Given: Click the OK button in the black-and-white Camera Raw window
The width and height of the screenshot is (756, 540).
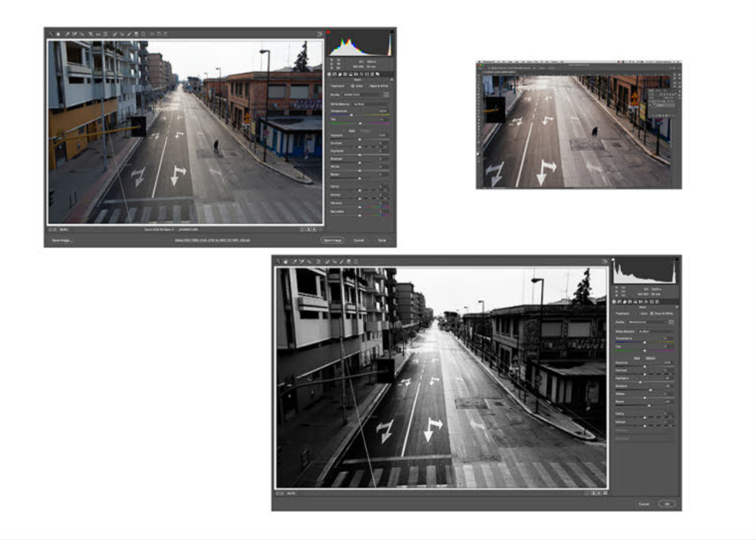Looking at the screenshot, I should point(667,504).
